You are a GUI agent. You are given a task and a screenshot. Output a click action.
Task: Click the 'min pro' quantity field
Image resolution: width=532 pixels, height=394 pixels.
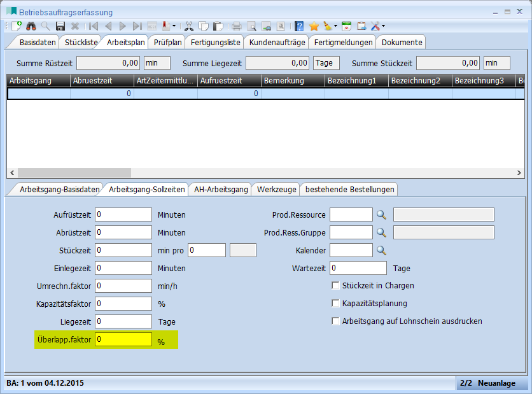click(x=207, y=250)
